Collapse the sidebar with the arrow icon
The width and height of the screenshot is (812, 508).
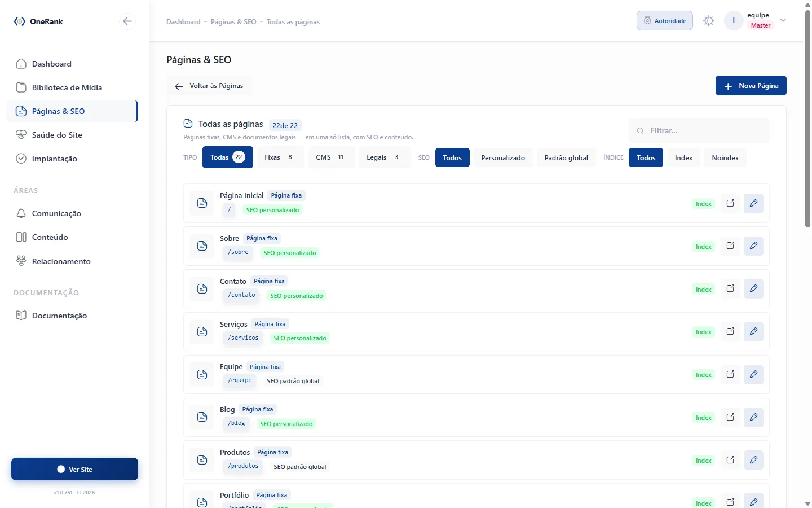point(127,21)
